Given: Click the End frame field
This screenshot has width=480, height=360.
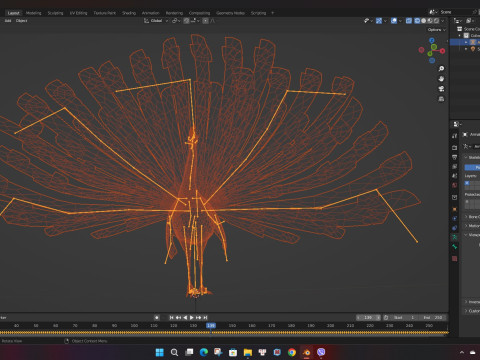Looking at the screenshot, I should 433,318.
